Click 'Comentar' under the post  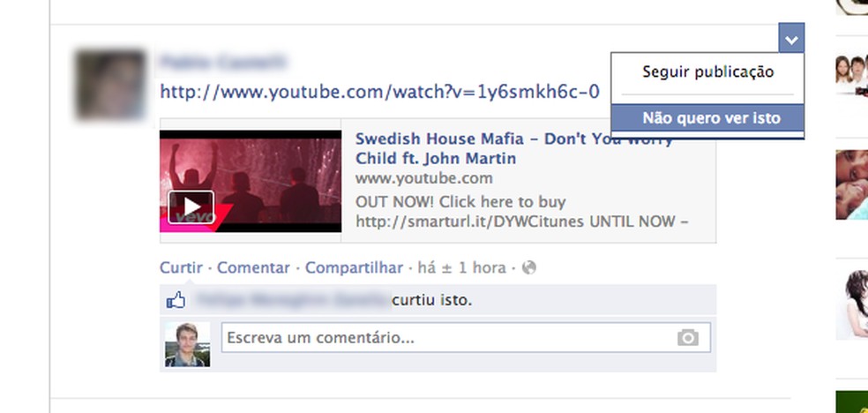coord(253,268)
